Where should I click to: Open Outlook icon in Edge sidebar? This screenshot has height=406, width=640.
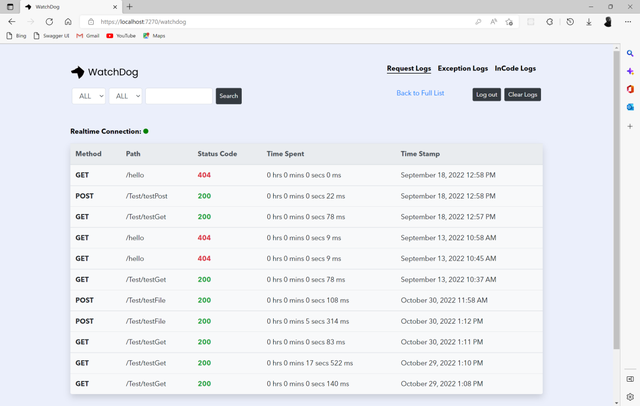pos(630,107)
